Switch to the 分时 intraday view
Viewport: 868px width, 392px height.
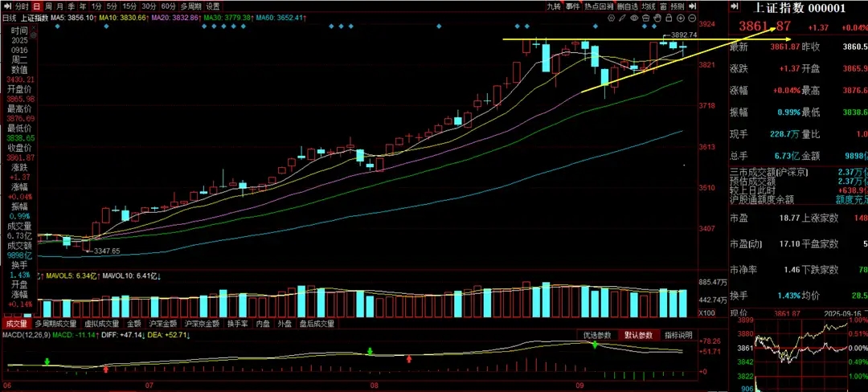pyautogui.click(x=22, y=6)
